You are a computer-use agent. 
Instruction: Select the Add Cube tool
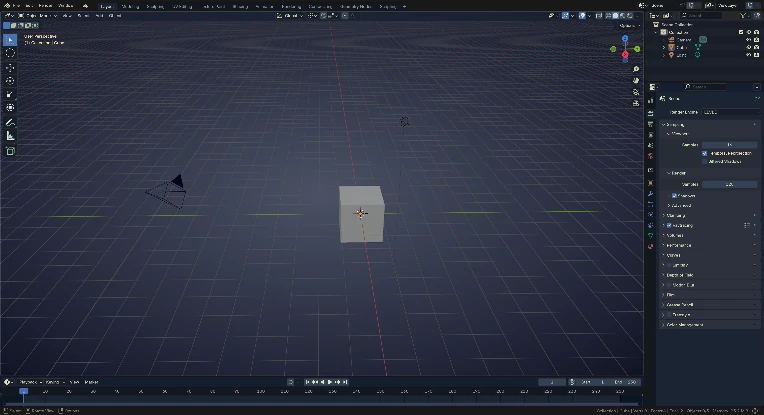coord(10,151)
